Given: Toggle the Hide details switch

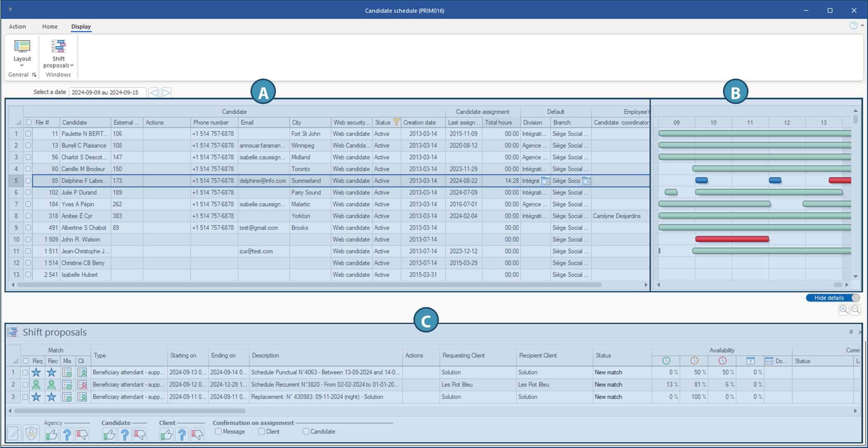Looking at the screenshot, I should pyautogui.click(x=833, y=298).
